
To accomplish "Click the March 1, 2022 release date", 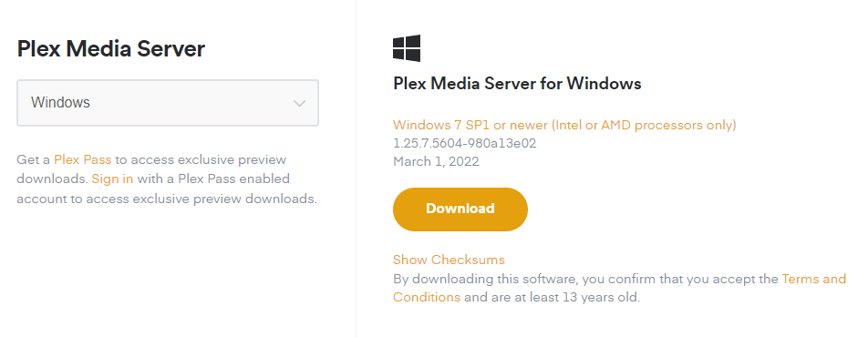I will [436, 161].
